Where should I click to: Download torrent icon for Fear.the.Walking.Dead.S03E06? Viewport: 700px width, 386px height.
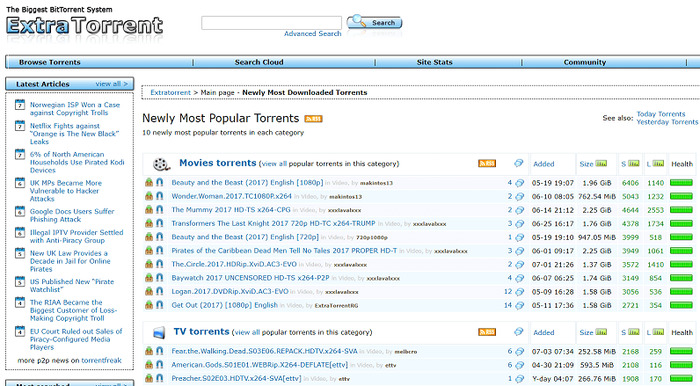tap(149, 351)
